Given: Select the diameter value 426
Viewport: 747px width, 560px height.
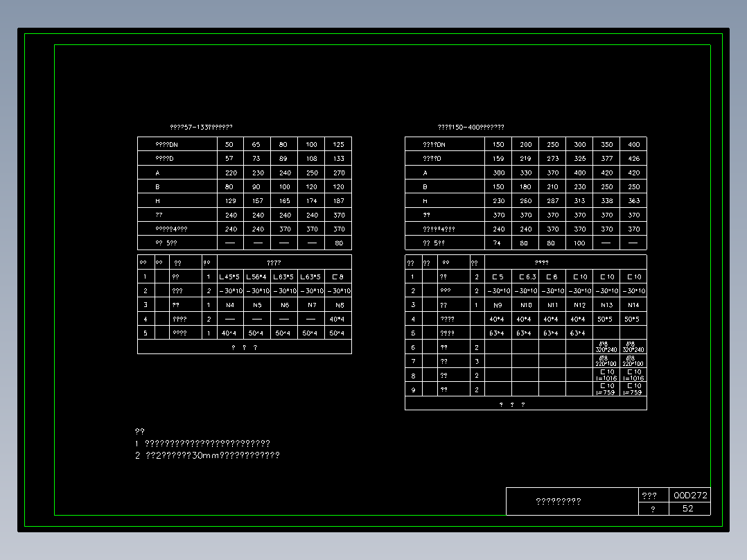Looking at the screenshot, I should pyautogui.click(x=633, y=158).
